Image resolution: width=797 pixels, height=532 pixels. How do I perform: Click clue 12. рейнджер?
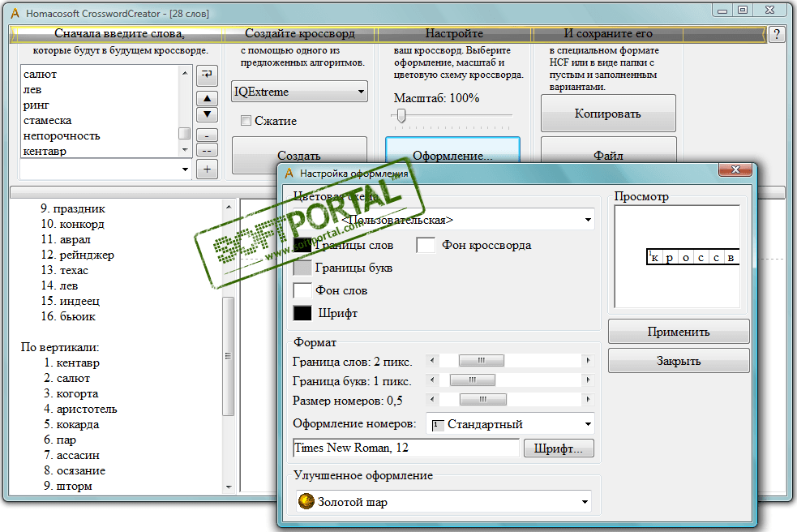77,255
